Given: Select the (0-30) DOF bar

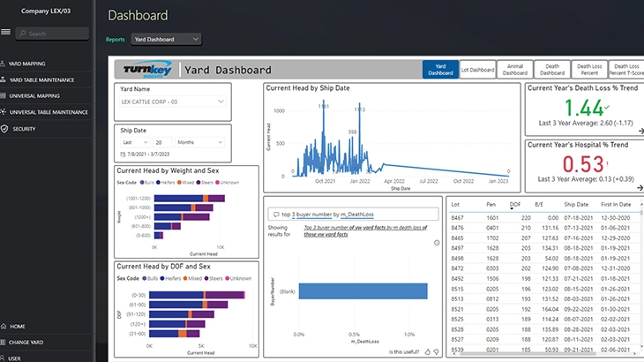Looking at the screenshot, I should coord(197,295).
